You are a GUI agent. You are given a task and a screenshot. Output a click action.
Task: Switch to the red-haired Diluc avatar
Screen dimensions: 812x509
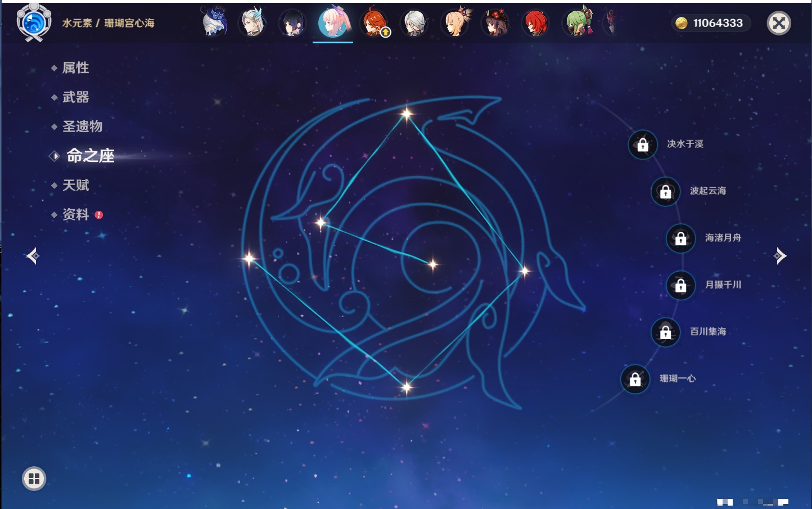coord(535,24)
